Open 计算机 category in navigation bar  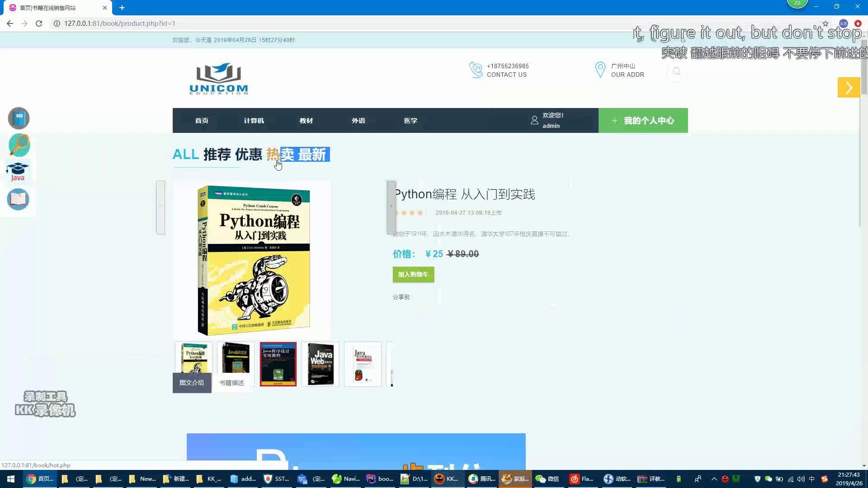click(x=254, y=121)
